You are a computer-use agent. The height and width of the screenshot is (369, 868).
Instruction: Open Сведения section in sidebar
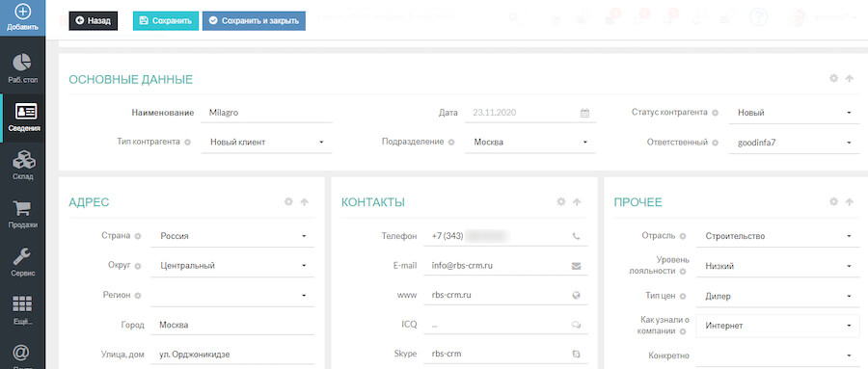24,118
